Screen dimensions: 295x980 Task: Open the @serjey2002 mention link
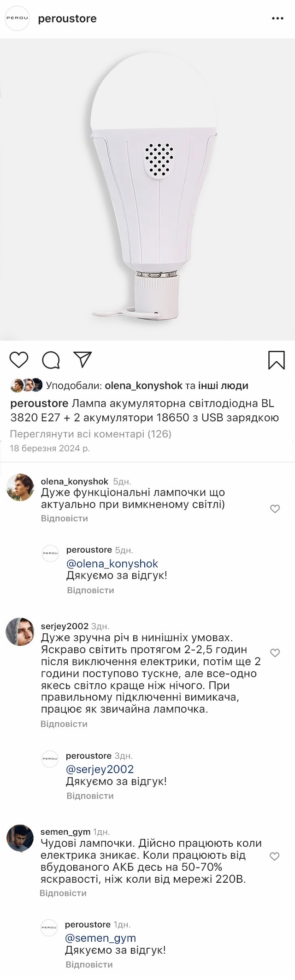(x=100, y=769)
